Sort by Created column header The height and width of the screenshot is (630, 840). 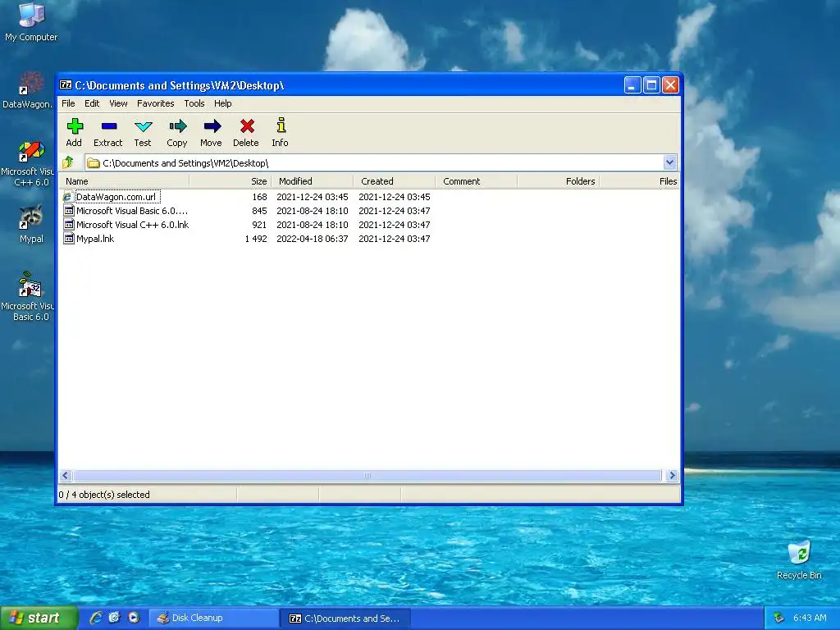[395, 181]
